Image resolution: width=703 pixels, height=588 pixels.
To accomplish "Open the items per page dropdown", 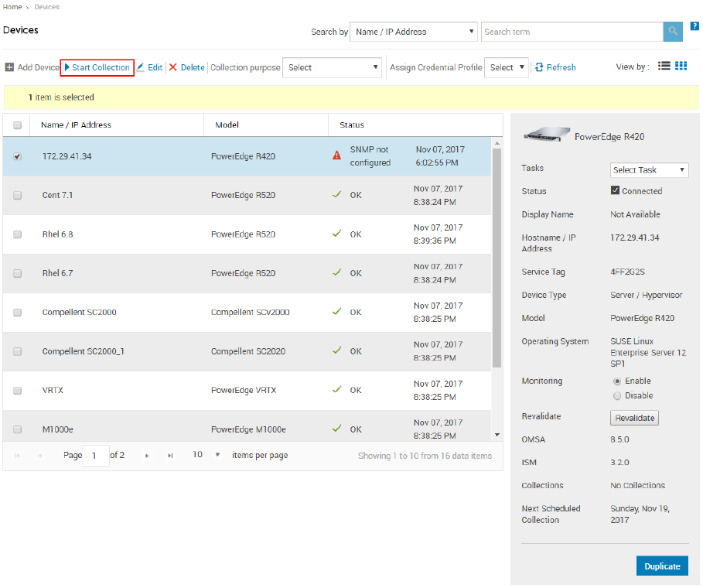I will [x=217, y=455].
